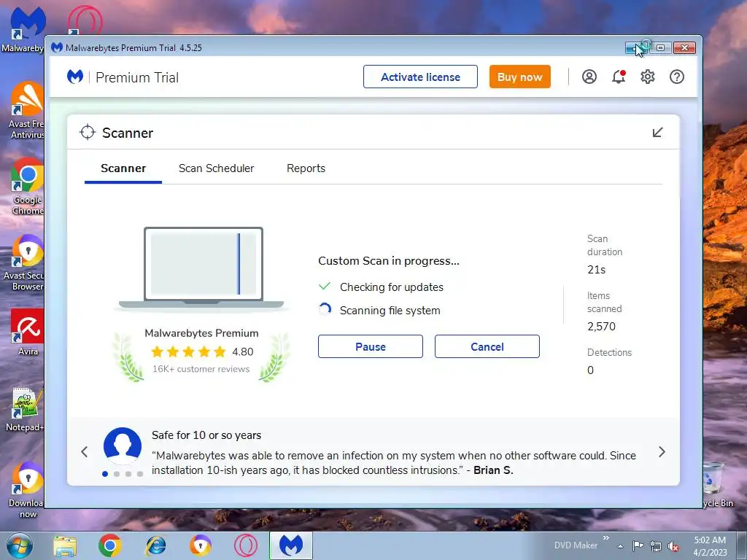Open the notifications bell
Screen dimensions: 747x560
click(x=619, y=77)
